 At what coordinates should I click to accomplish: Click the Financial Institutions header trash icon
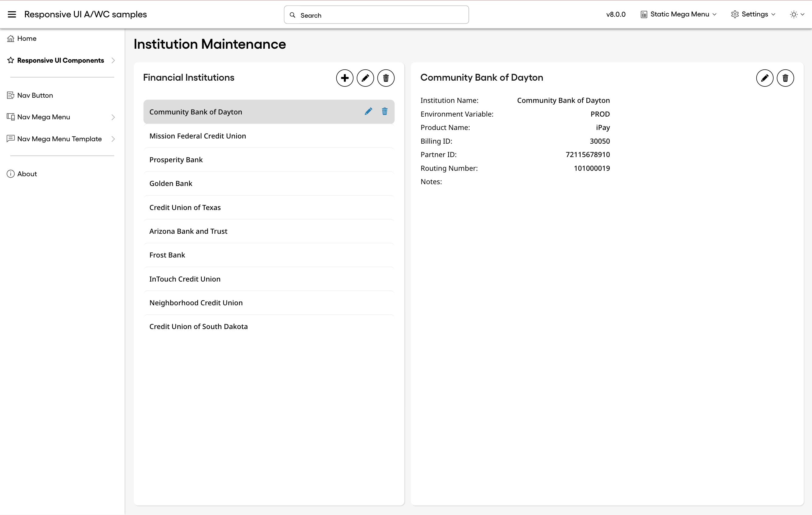pos(386,78)
